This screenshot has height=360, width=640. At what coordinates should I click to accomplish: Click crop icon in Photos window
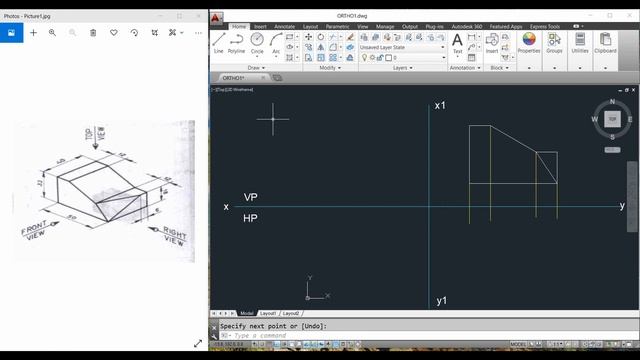tap(155, 33)
